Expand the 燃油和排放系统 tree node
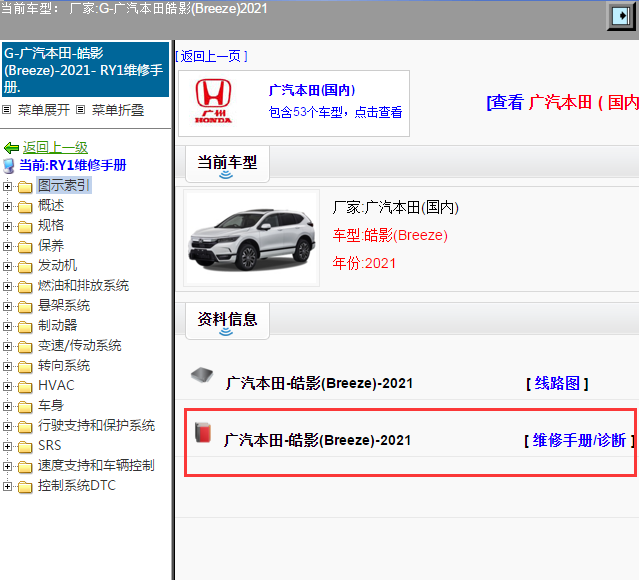 coord(7,286)
